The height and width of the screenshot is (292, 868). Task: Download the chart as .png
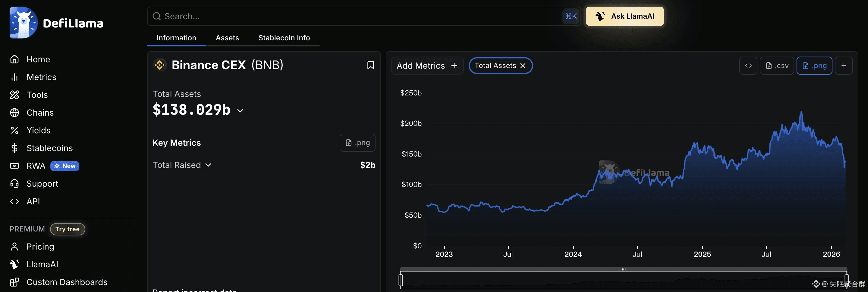(x=814, y=66)
